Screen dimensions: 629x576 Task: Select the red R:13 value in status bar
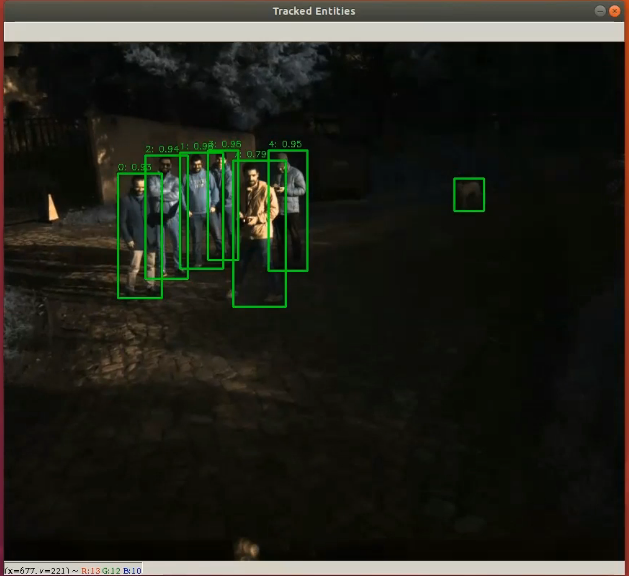(90, 569)
